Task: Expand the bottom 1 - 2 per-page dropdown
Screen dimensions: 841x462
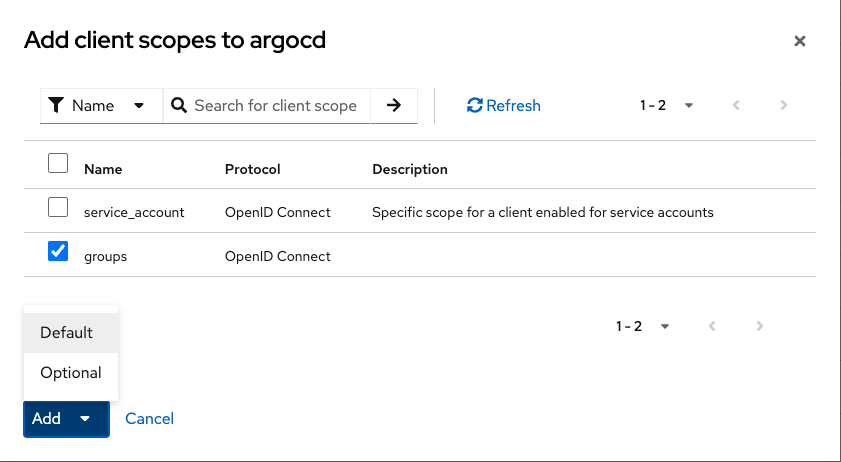Action: pyautogui.click(x=643, y=326)
